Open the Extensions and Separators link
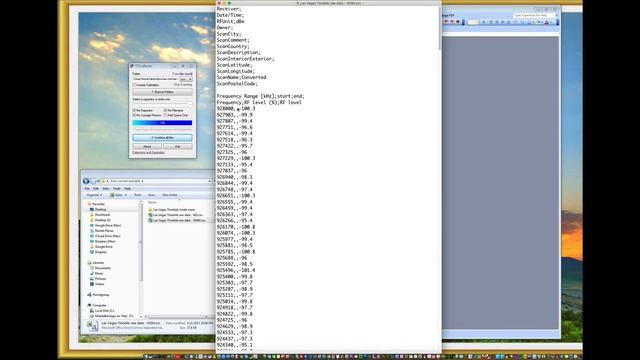The image size is (640, 360). point(149,153)
